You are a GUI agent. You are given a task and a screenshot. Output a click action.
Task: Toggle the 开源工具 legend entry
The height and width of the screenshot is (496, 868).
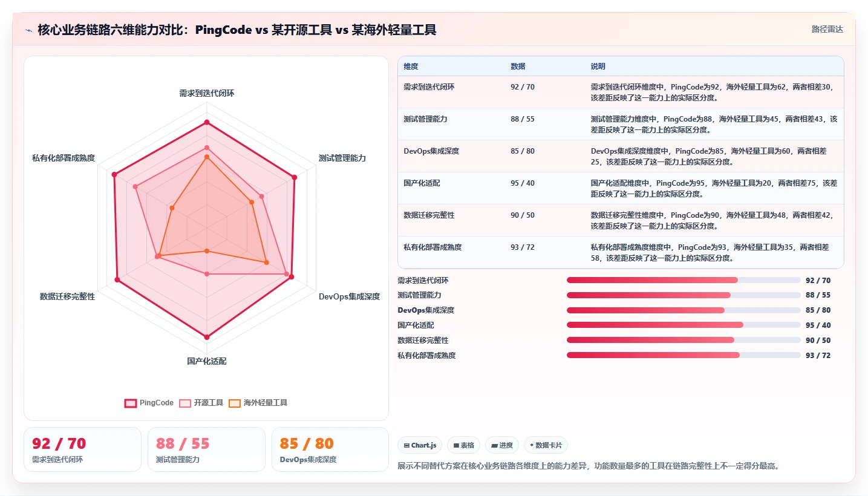click(202, 403)
